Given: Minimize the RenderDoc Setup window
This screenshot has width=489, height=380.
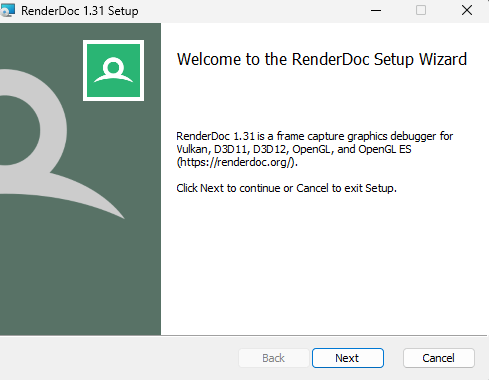Looking at the screenshot, I should (376, 11).
